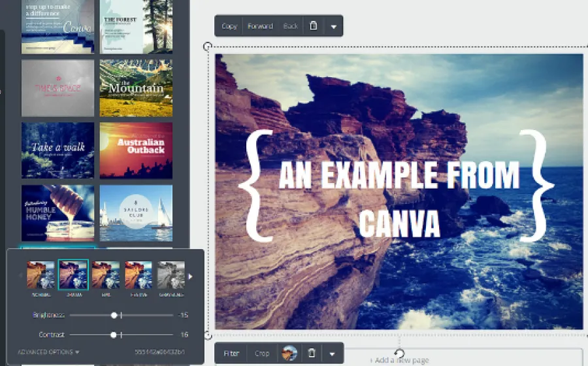Open the dropdown arrow in the top toolbar
Screen dimensions: 588x366
(333, 26)
